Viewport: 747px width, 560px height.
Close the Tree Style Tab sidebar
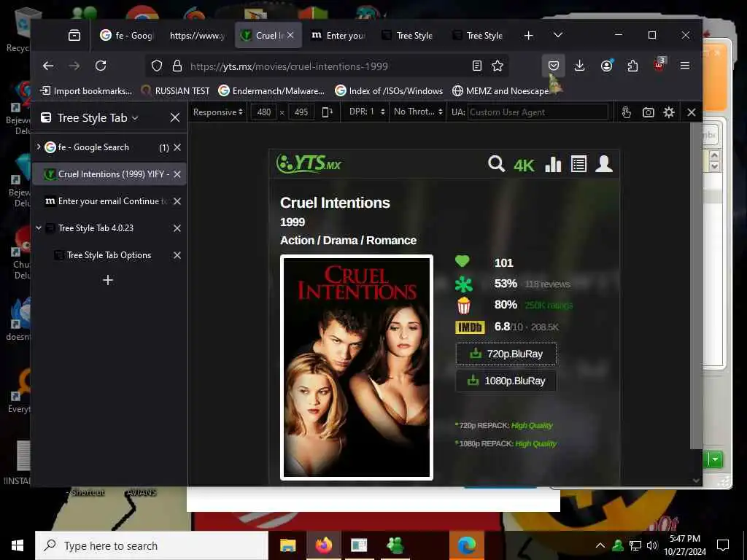coord(175,117)
